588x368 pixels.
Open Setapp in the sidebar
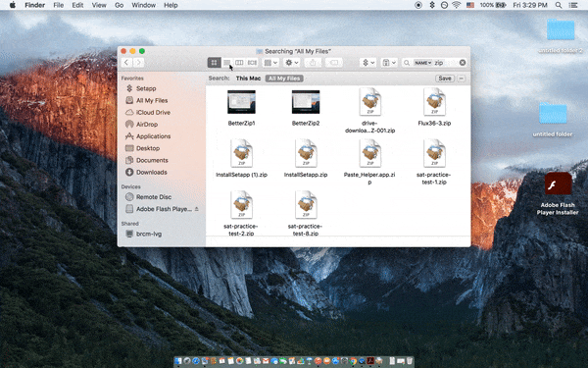point(145,88)
